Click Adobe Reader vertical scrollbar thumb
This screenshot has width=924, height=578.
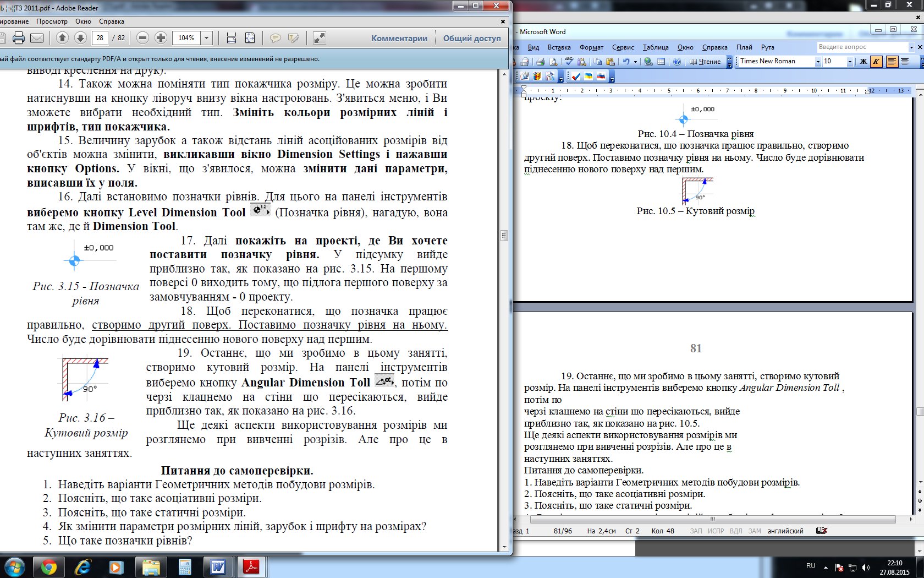(503, 235)
